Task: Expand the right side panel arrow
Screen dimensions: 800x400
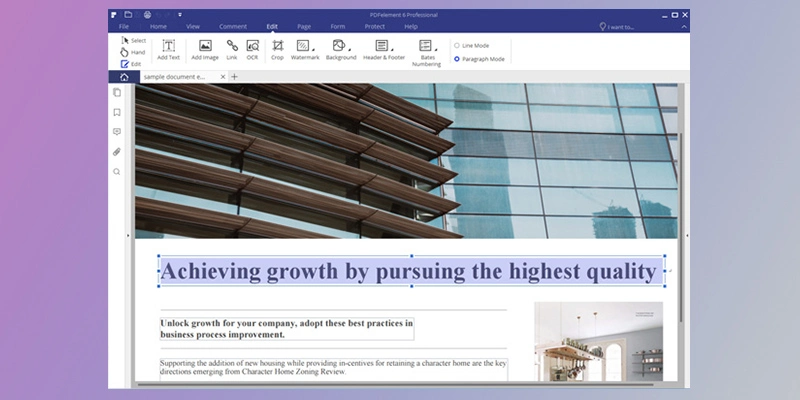Action: (687, 236)
